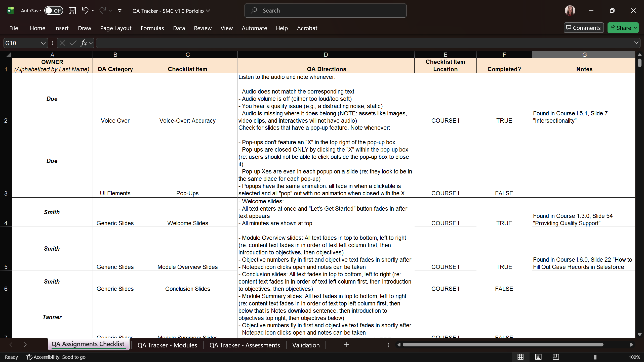Open the Acrobat ribbon tab
The image size is (644, 362).
[307, 28]
